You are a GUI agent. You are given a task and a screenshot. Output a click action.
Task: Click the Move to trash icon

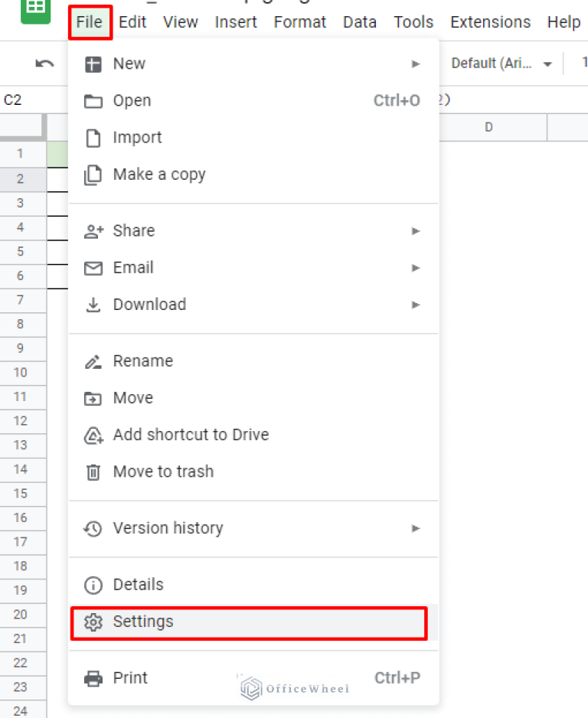tap(93, 472)
